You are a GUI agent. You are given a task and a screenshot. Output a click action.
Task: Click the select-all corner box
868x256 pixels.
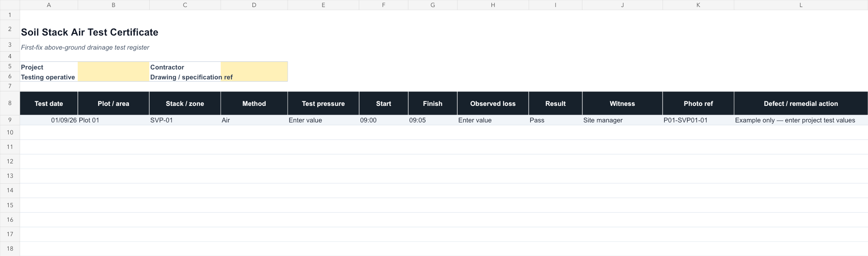pos(10,5)
